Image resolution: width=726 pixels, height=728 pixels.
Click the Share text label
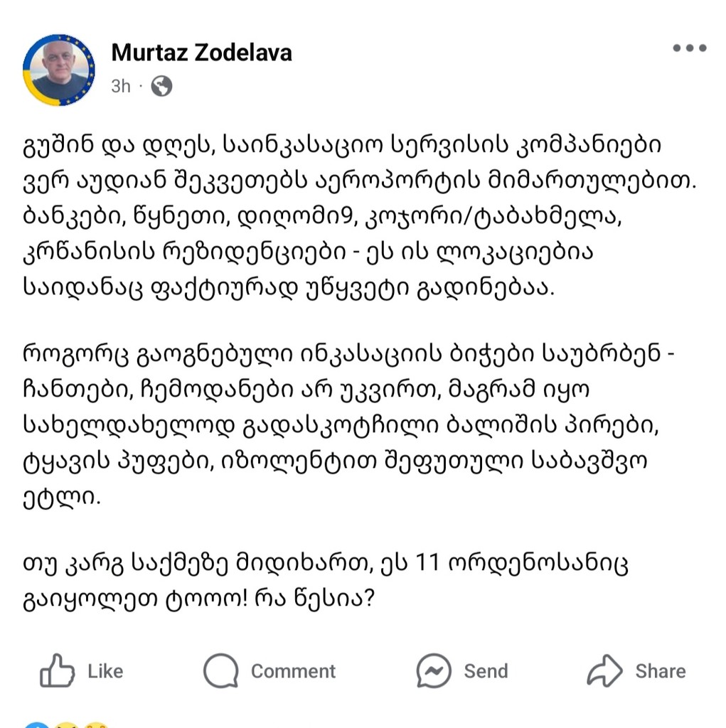pyautogui.click(x=660, y=671)
